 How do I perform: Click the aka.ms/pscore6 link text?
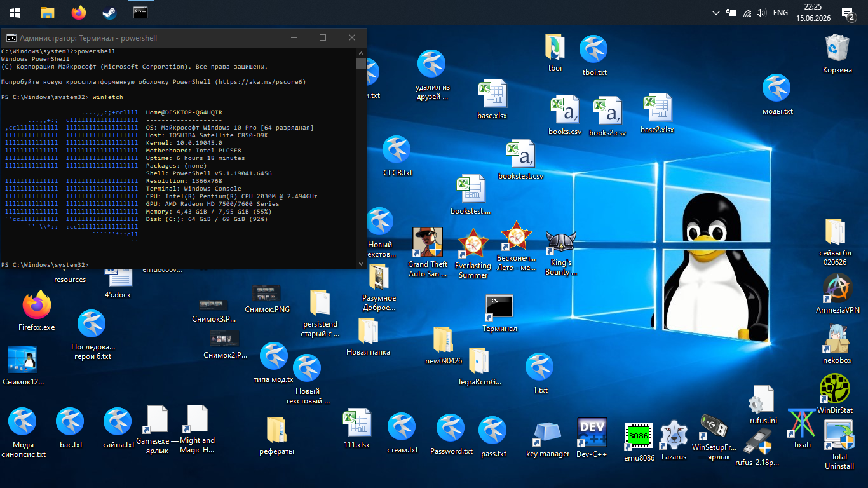pos(260,82)
